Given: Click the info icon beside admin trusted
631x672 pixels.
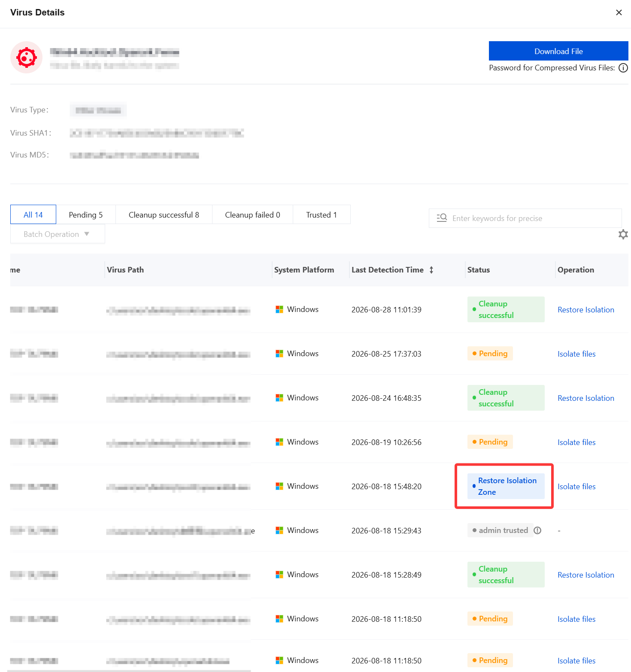Looking at the screenshot, I should (x=537, y=530).
